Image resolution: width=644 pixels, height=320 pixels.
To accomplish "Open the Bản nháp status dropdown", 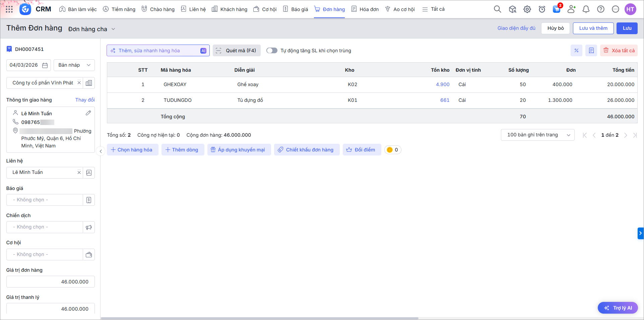I will coord(74,65).
